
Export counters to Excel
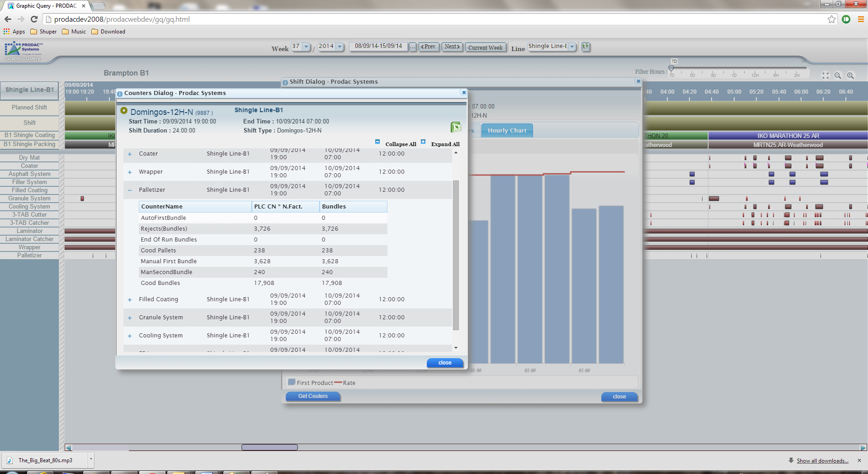[x=456, y=128]
